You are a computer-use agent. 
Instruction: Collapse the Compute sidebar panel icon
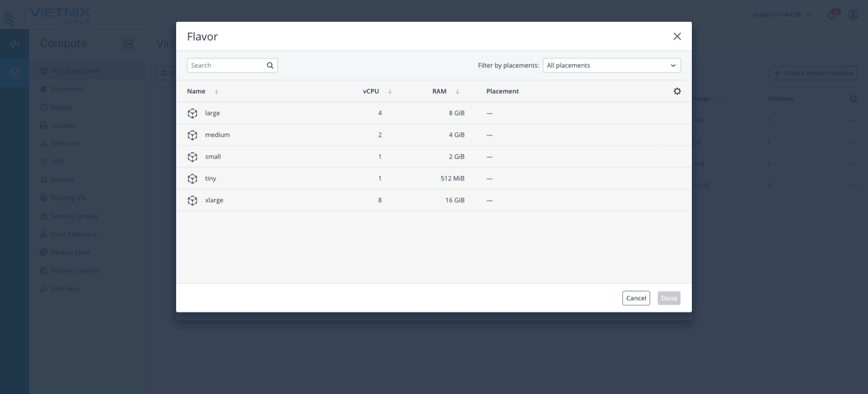[128, 44]
